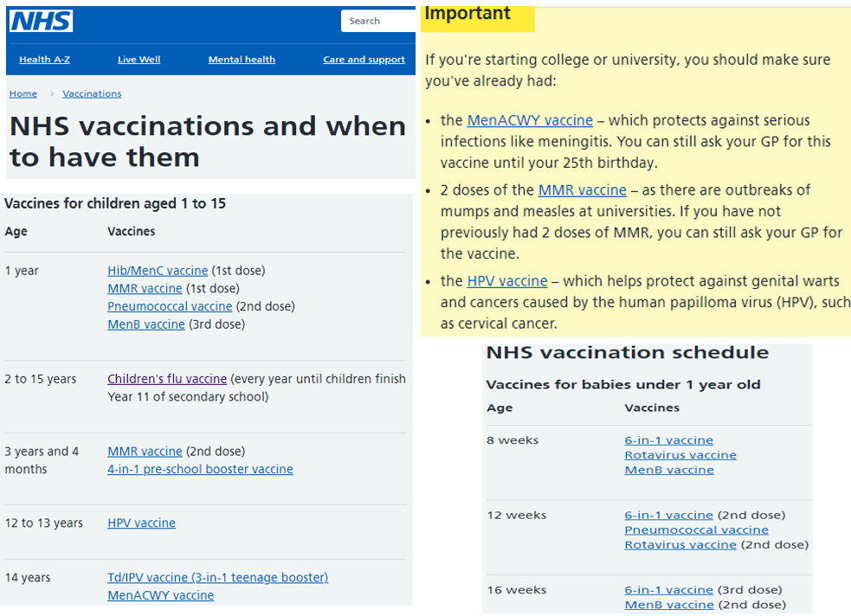Viewport: 851px width, 616px height.
Task: Open the Td/IPV vaccine teenage booster link
Action: coord(217,578)
